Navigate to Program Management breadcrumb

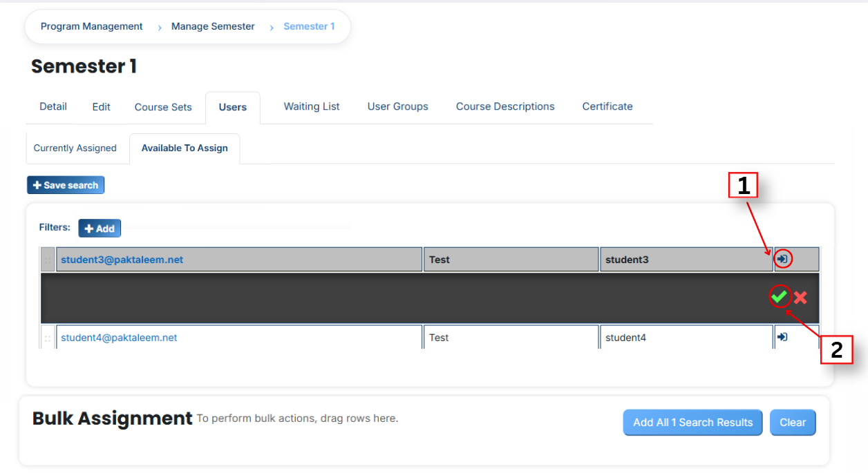pos(92,26)
